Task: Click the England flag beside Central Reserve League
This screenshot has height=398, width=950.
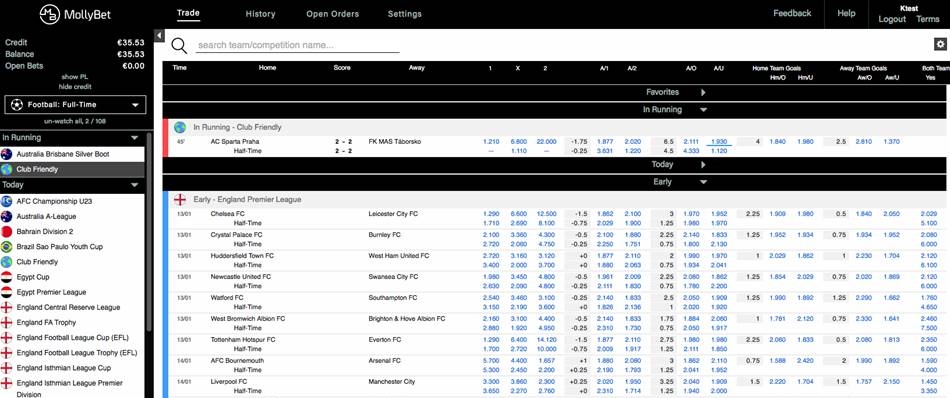Action: point(7,307)
